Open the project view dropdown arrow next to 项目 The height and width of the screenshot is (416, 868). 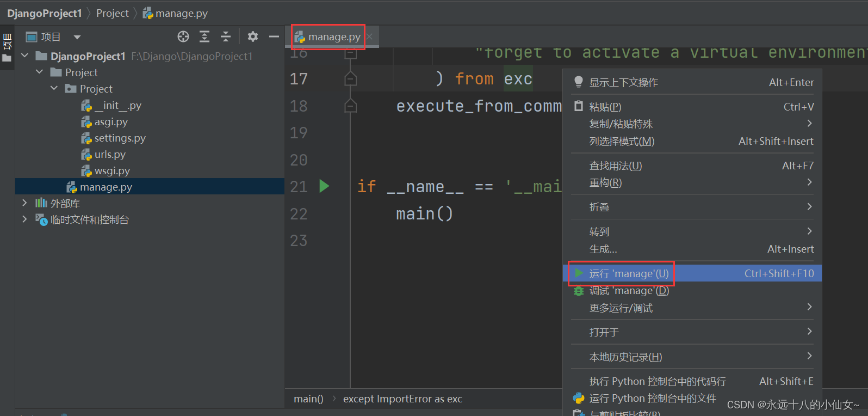77,37
